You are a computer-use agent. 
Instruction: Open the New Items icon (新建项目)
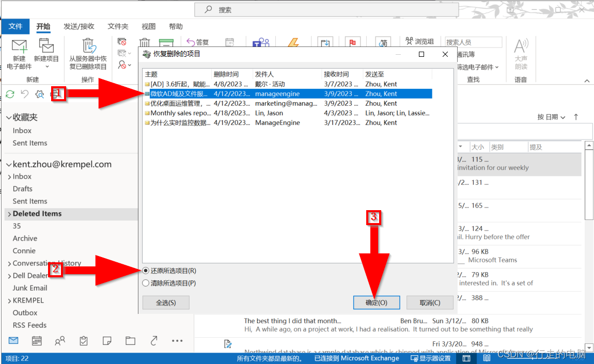46,53
